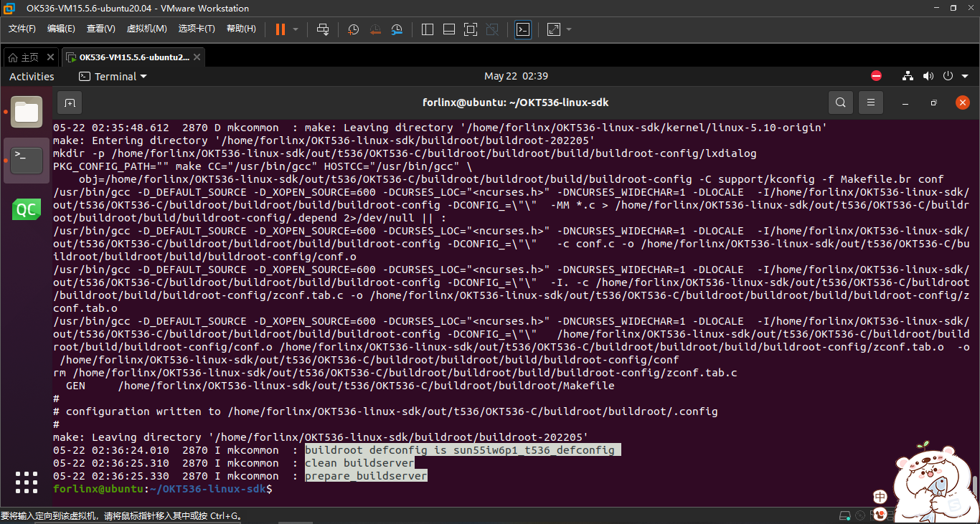980x524 pixels.
Task: Click the forlinx@ubuntu shell prompt line
Action: click(x=163, y=489)
